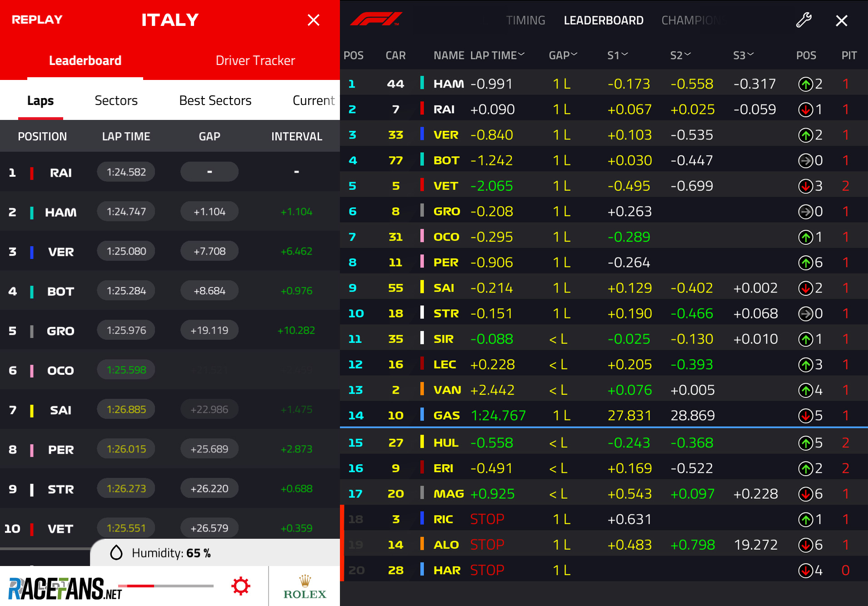Click RAI lap time 1:24.582 pill
The width and height of the screenshot is (868, 606).
pyautogui.click(x=126, y=172)
